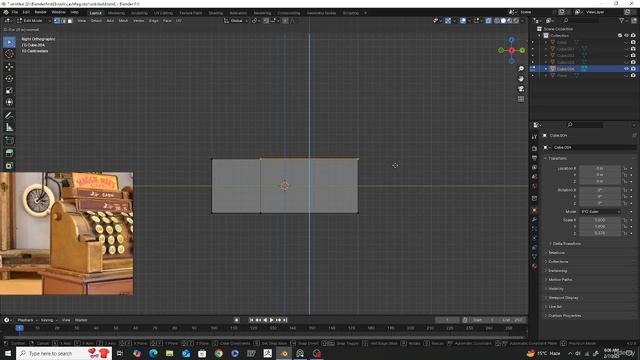
Task: Expand the Custom Properties panel
Action: tap(563, 316)
